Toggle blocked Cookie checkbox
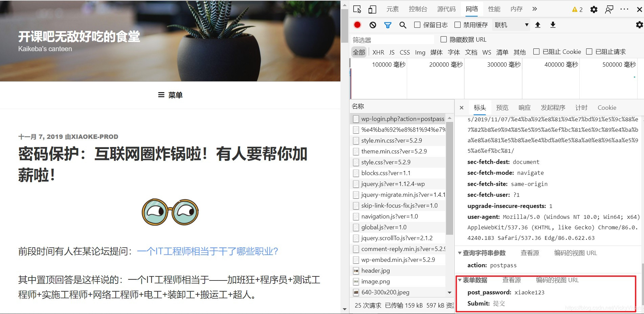This screenshot has height=314, width=644. point(536,51)
